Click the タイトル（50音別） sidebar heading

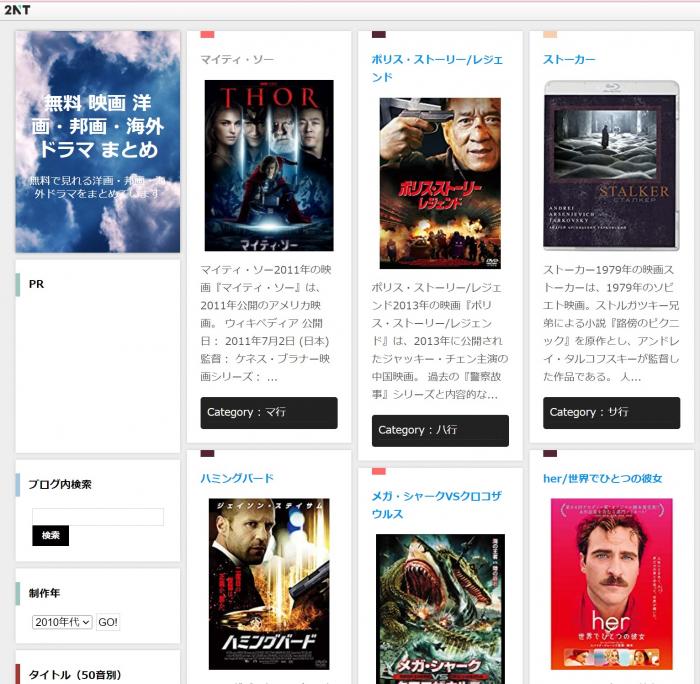click(75, 675)
